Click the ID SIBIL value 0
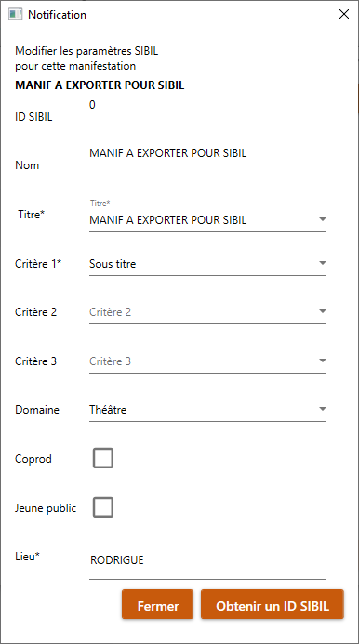This screenshot has height=644, width=359. 92,105
